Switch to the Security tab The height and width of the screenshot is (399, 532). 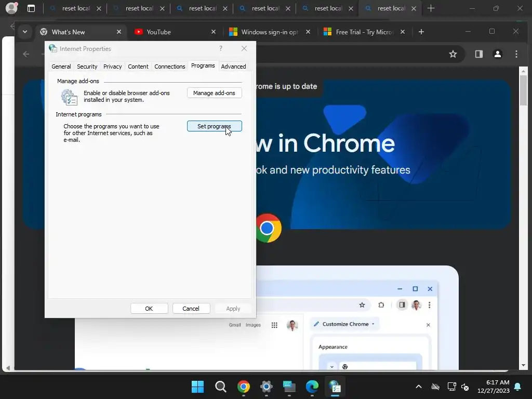(x=87, y=66)
